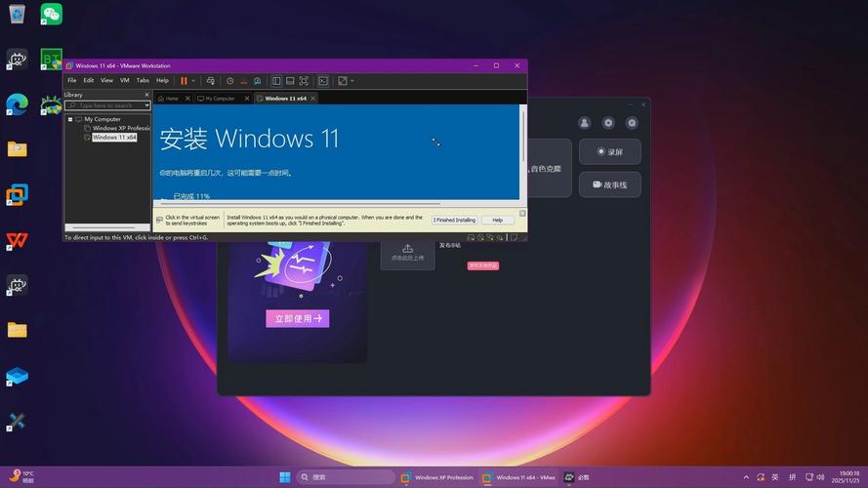This screenshot has width=868, height=488.
Task: Toggle the console view icon
Action: [x=323, y=81]
